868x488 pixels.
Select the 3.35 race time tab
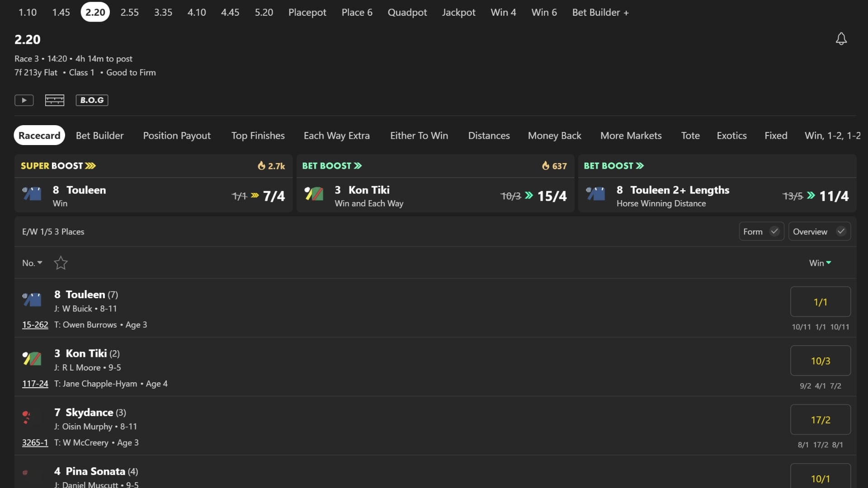pyautogui.click(x=163, y=12)
